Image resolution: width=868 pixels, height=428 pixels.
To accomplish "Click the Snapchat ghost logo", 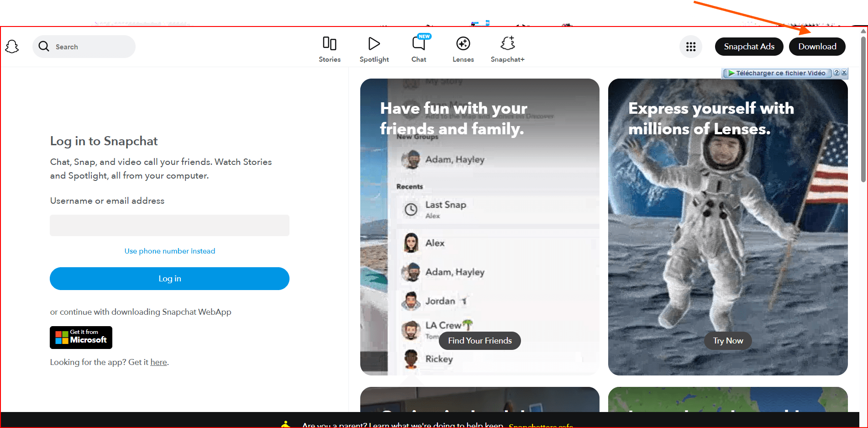I will (x=12, y=47).
